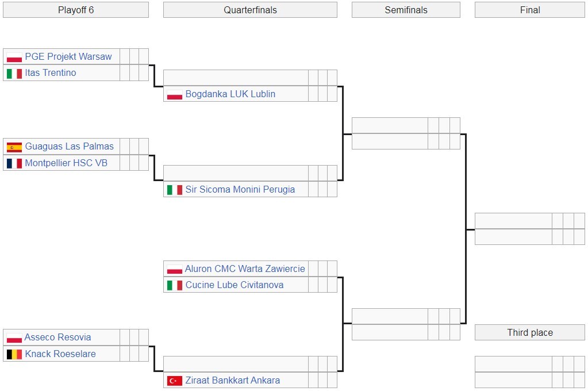Click the Semifinals column header

point(406,10)
